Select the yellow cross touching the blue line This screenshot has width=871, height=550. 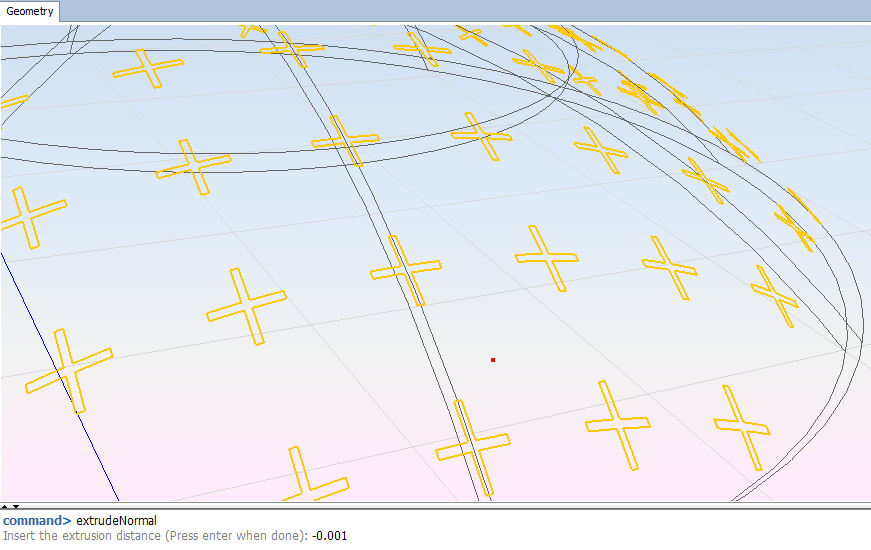69,370
